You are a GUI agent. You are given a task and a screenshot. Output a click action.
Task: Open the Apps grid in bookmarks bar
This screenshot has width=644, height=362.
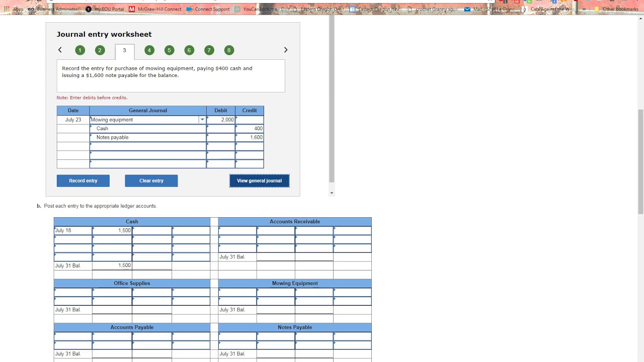point(15,9)
